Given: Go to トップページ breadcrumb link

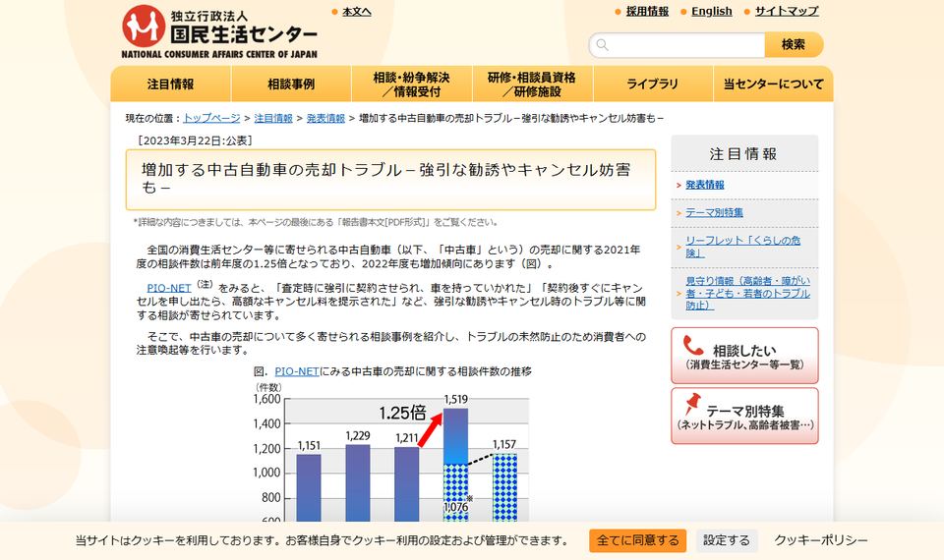Looking at the screenshot, I should coord(211,119).
